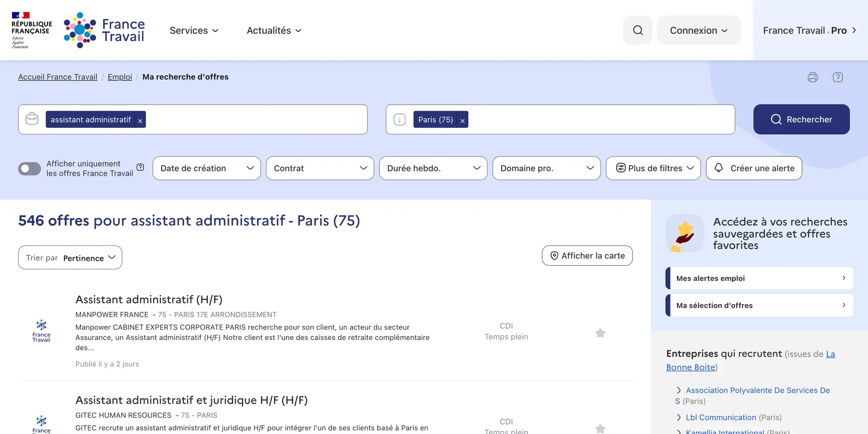868x434 pixels.
Task: Click Créer une alerte button
Action: pyautogui.click(x=754, y=168)
